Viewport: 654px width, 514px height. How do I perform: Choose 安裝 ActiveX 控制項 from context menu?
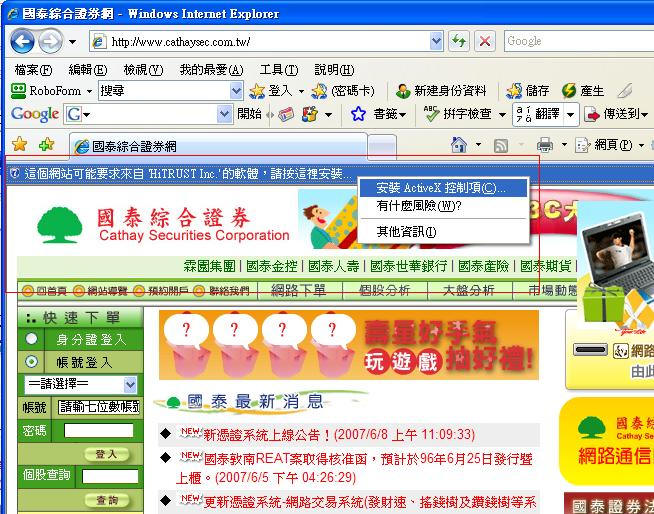(x=433, y=188)
